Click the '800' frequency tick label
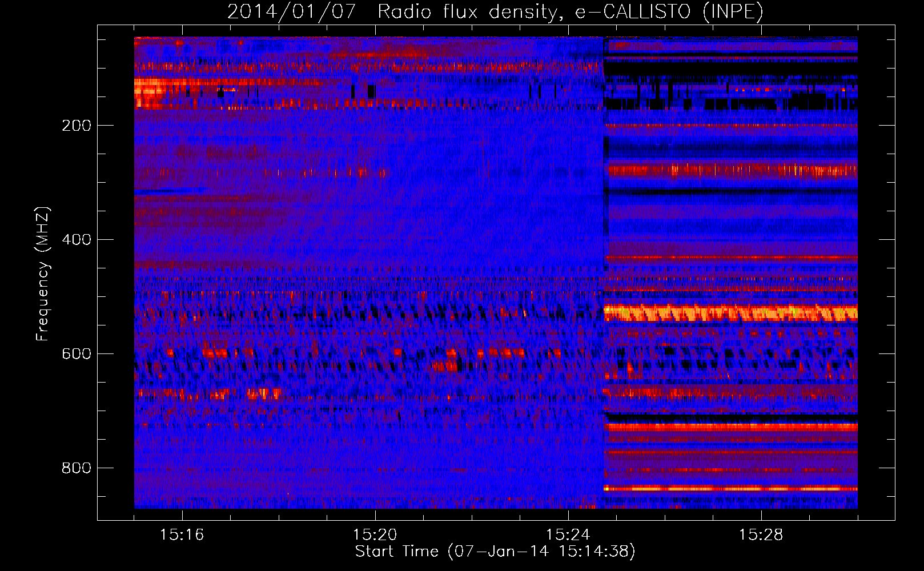924x571 pixels. tap(77, 468)
